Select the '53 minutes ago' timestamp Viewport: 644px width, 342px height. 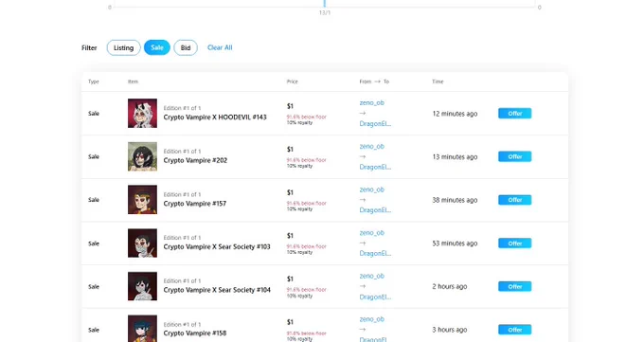click(x=455, y=243)
